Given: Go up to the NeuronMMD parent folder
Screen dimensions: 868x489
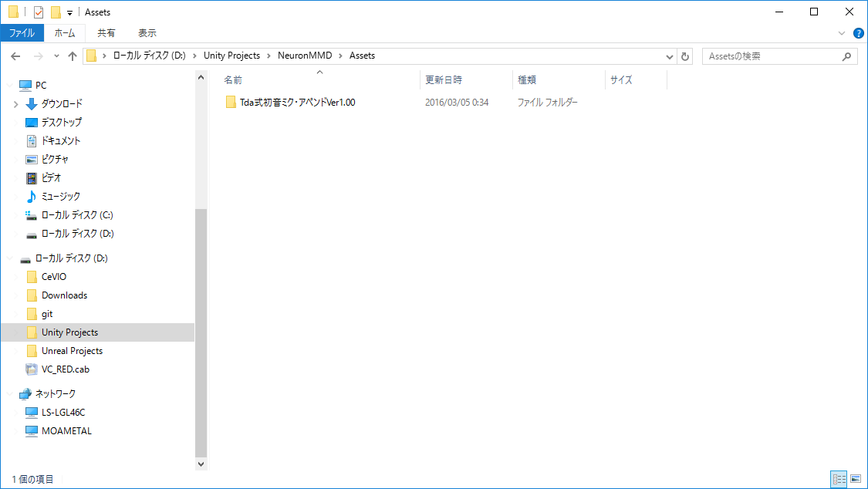Looking at the screenshot, I should pos(73,56).
